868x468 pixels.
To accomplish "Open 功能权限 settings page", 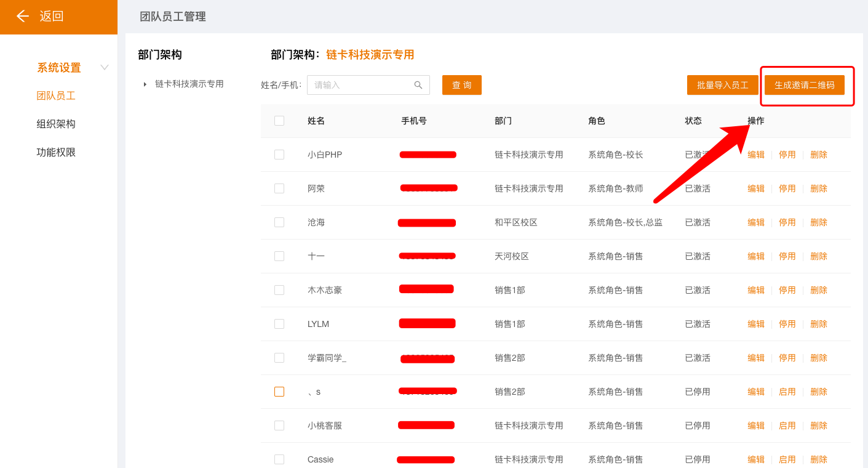I will click(x=56, y=152).
